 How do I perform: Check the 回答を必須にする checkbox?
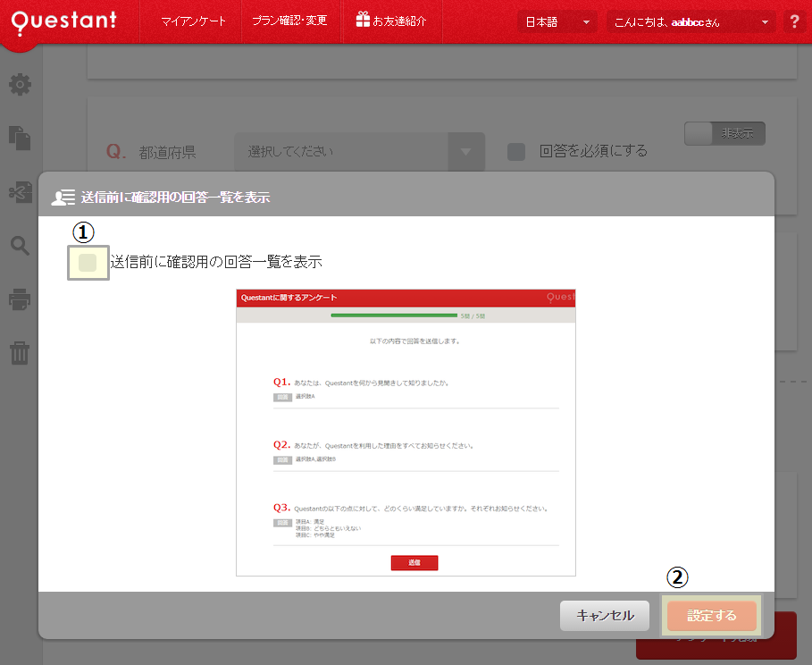tap(516, 152)
